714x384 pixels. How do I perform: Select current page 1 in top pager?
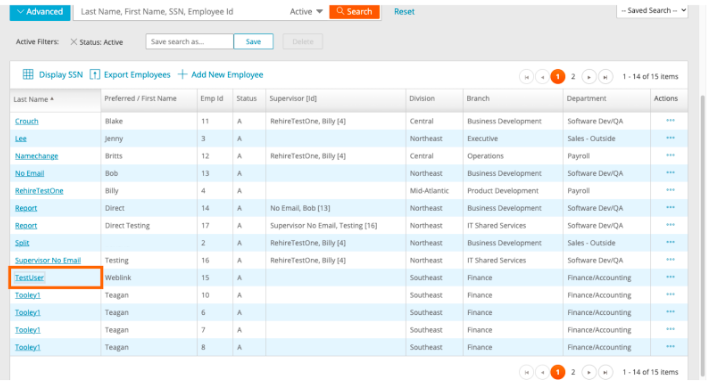click(x=557, y=77)
